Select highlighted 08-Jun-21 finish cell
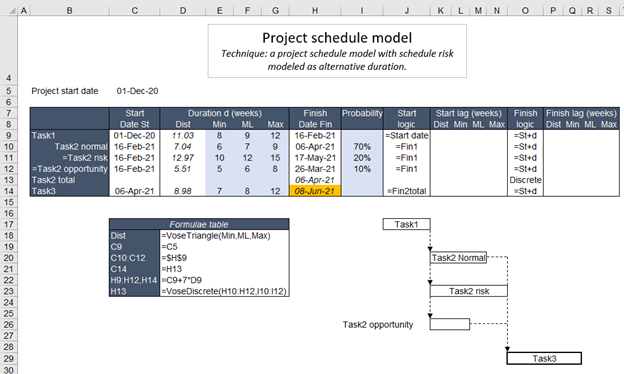The image size is (624, 374). point(315,191)
